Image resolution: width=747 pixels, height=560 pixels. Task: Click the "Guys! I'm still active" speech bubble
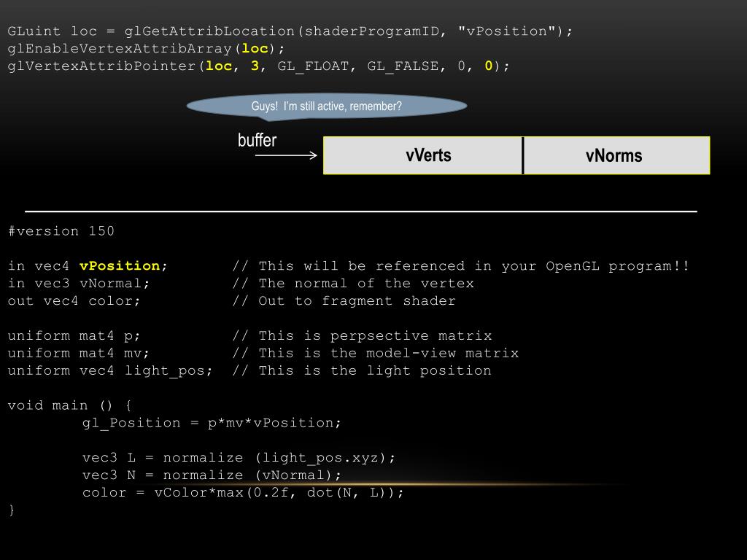pyautogui.click(x=327, y=106)
